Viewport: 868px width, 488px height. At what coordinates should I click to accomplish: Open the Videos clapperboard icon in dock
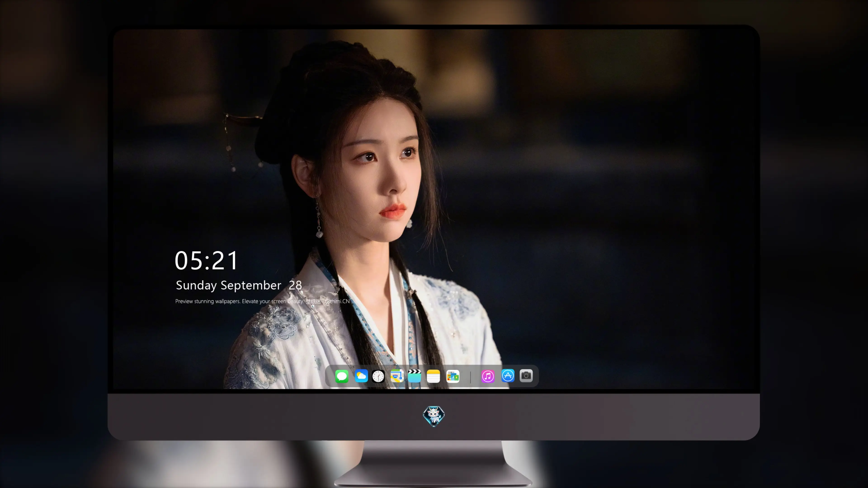pos(415,376)
